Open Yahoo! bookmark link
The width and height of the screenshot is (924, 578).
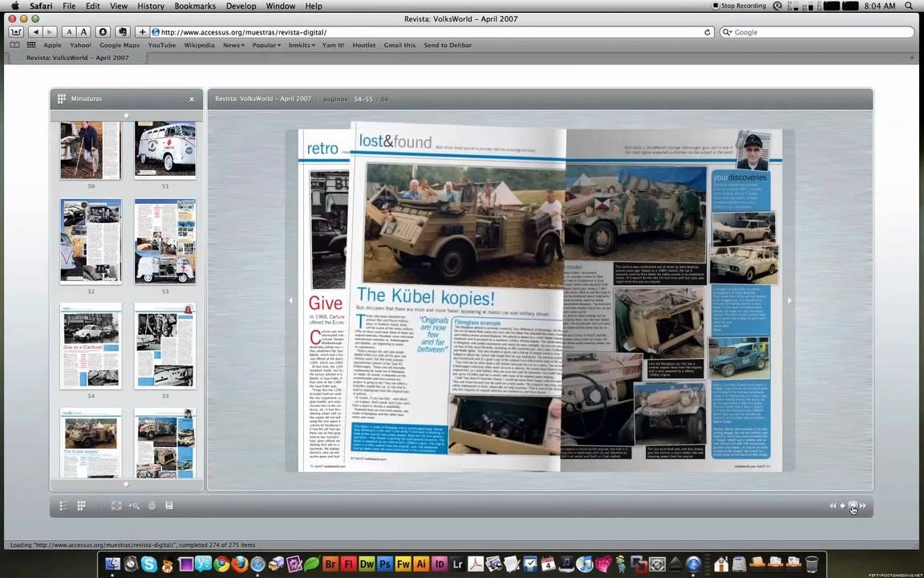tap(81, 45)
